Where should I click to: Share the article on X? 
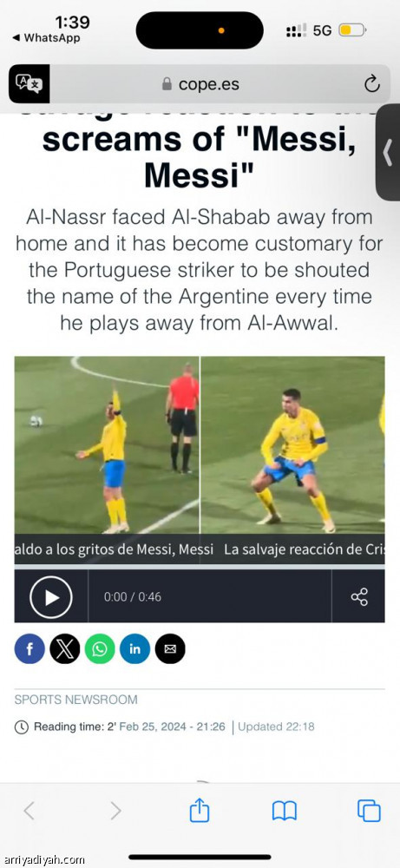click(x=65, y=648)
